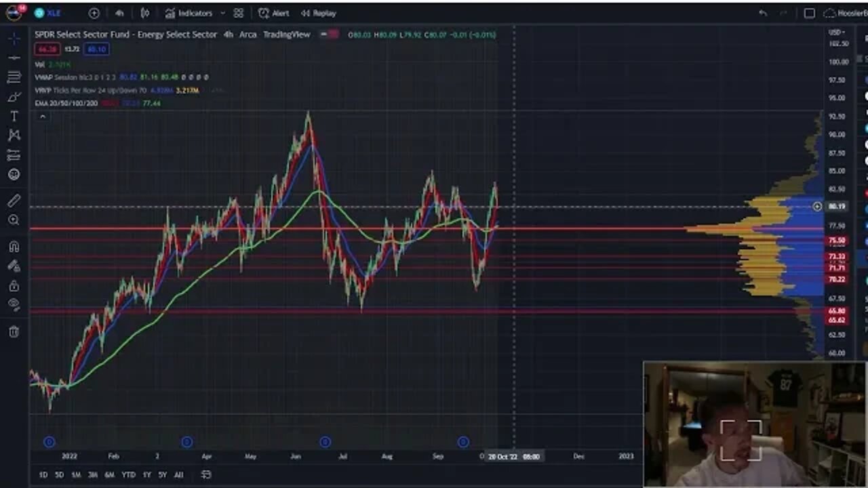This screenshot has height=488, width=868.
Task: Open the prediction and measurement tools
Action: click(14, 155)
